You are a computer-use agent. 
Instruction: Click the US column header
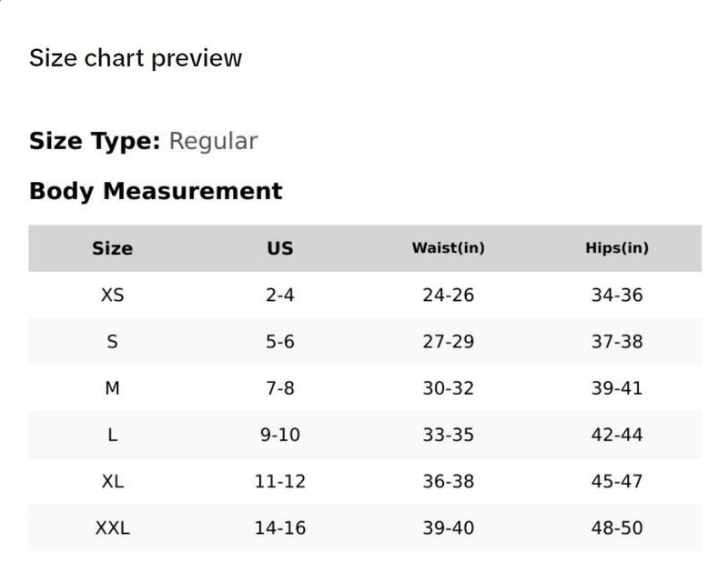(280, 248)
